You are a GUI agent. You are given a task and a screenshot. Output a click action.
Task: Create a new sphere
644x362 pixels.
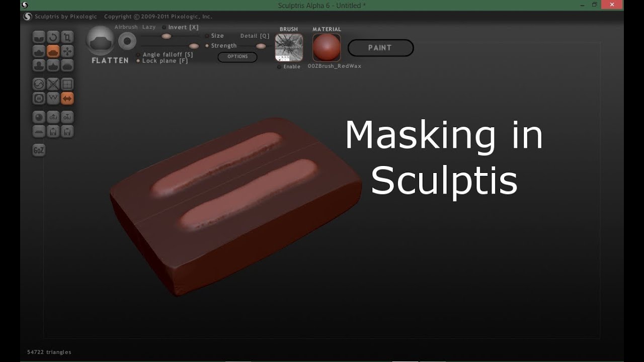tap(39, 117)
